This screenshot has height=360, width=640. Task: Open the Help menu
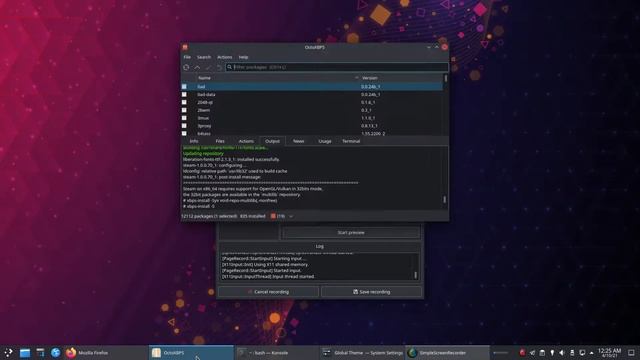pyautogui.click(x=243, y=57)
